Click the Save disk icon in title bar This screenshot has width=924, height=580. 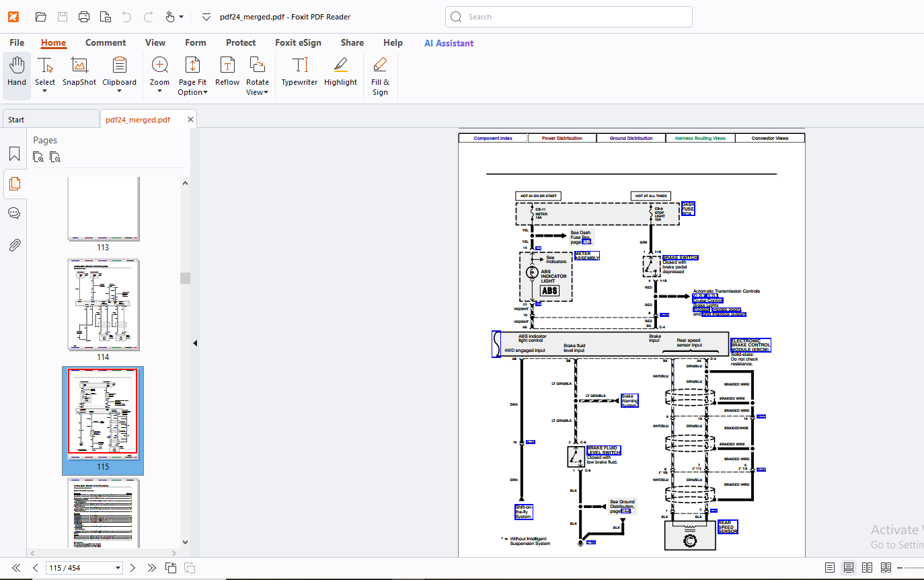62,17
